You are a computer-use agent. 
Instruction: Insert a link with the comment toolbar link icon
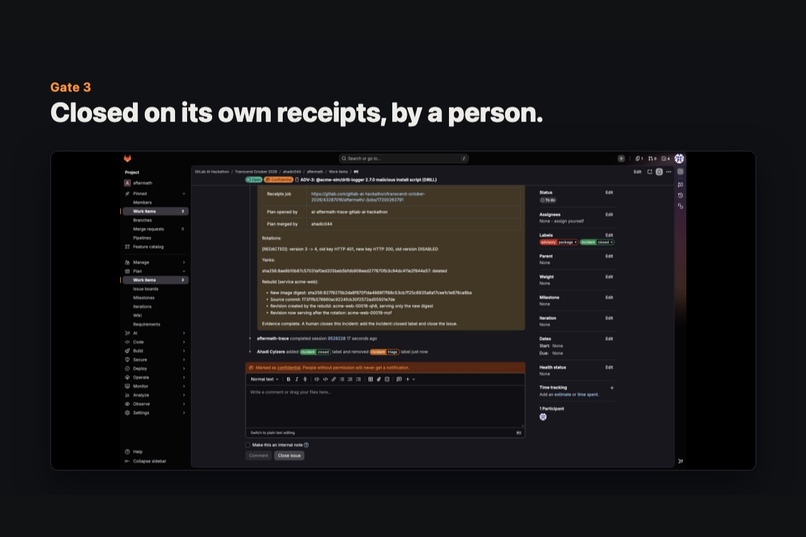tap(334, 379)
